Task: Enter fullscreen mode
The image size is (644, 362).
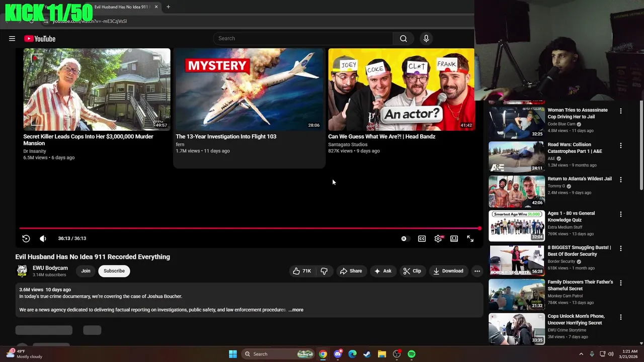Action: pyautogui.click(x=470, y=239)
